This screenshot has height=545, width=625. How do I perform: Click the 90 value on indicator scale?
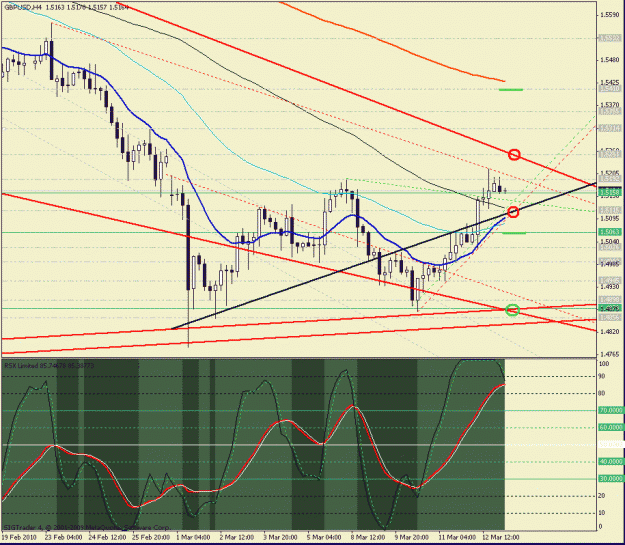tap(602, 376)
